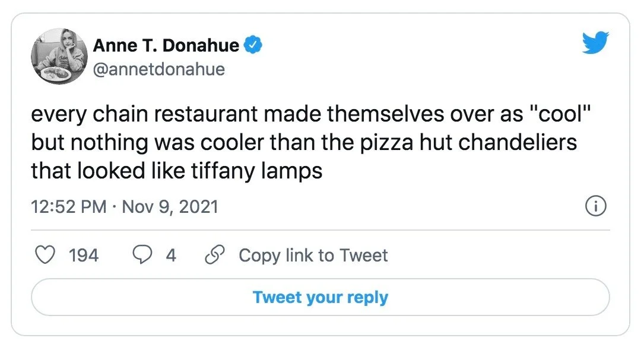Open the @annetdonahue handle link

[x=159, y=69]
